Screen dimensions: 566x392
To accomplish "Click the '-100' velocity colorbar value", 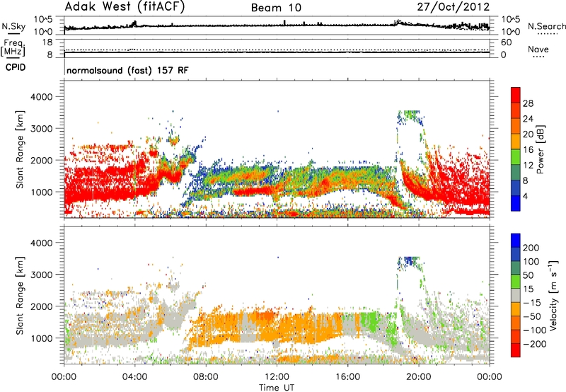I will [x=535, y=330].
